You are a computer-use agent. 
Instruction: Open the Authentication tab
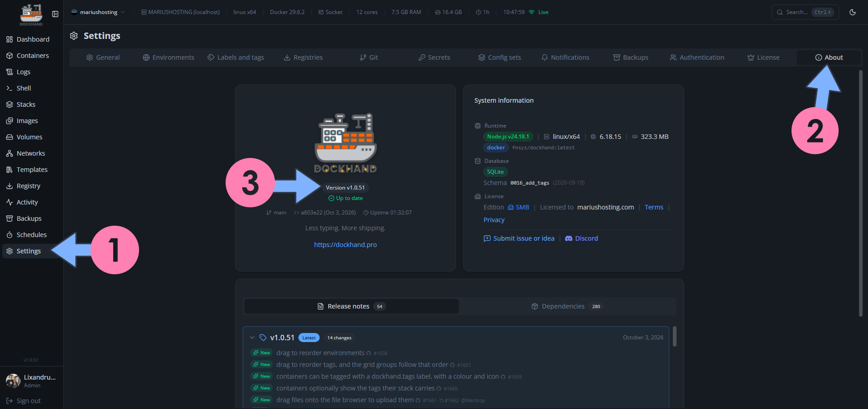click(x=697, y=57)
